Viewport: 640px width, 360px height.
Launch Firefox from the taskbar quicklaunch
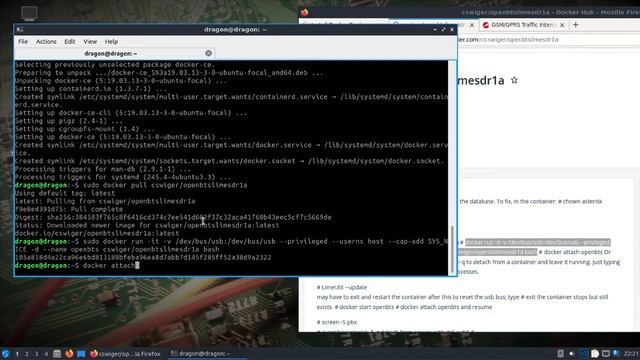click(x=69, y=353)
